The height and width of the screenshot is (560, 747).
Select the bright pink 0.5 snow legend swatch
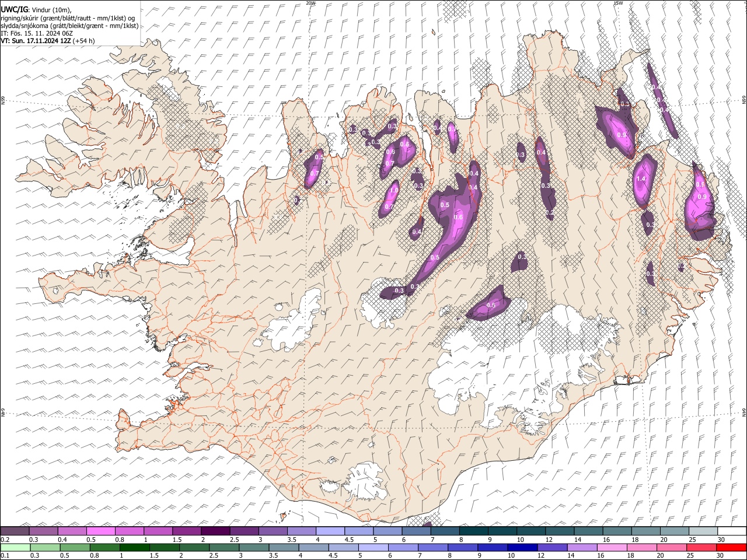point(100,531)
